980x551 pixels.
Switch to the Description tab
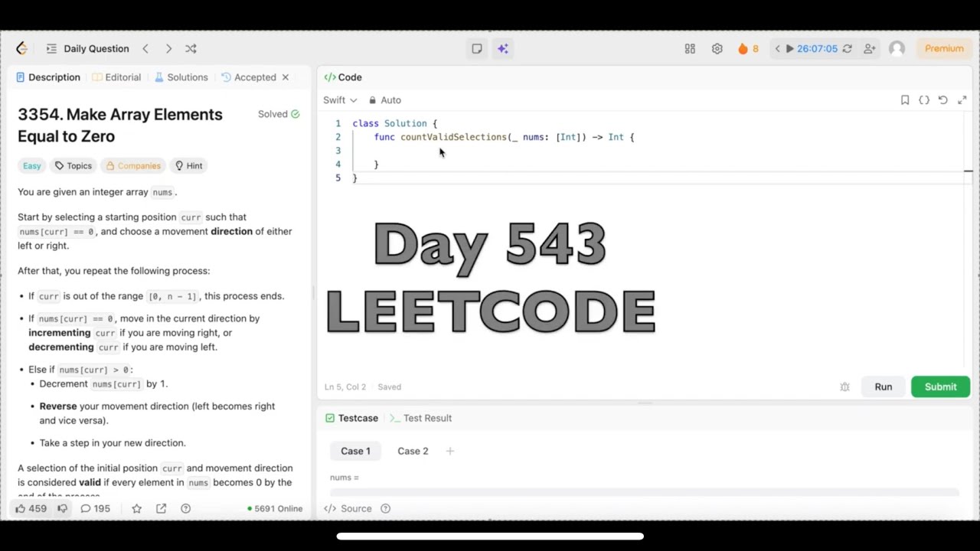(48, 77)
